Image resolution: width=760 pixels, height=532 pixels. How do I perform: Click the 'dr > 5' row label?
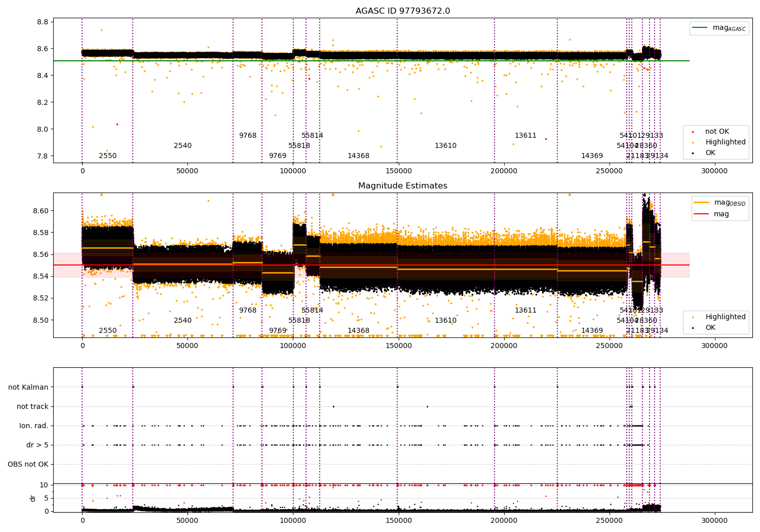[37, 445]
